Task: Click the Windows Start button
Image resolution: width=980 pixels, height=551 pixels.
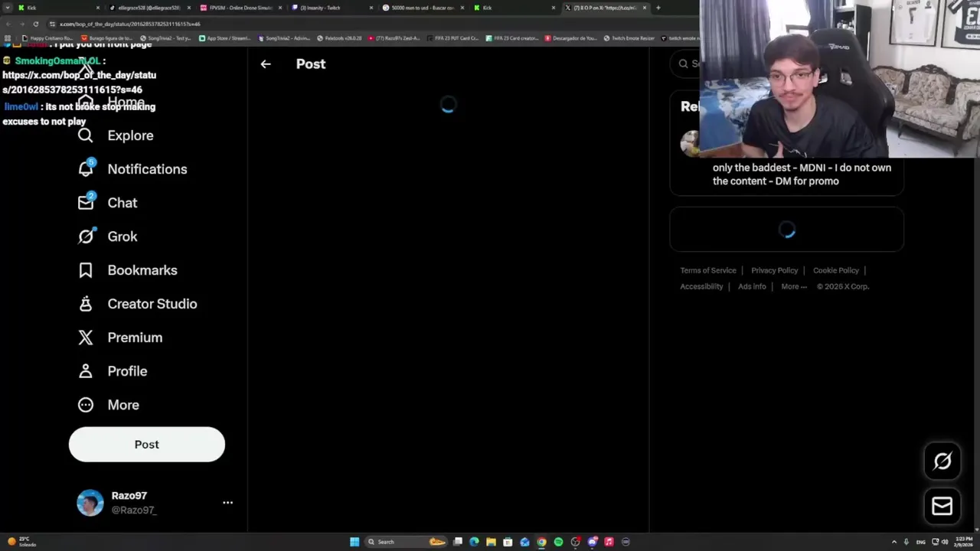Action: [354, 542]
